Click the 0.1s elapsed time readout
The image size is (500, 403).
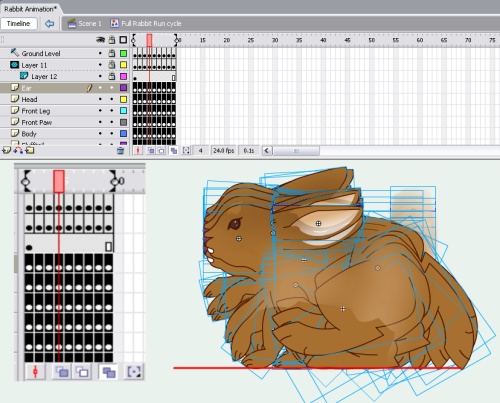(x=249, y=151)
